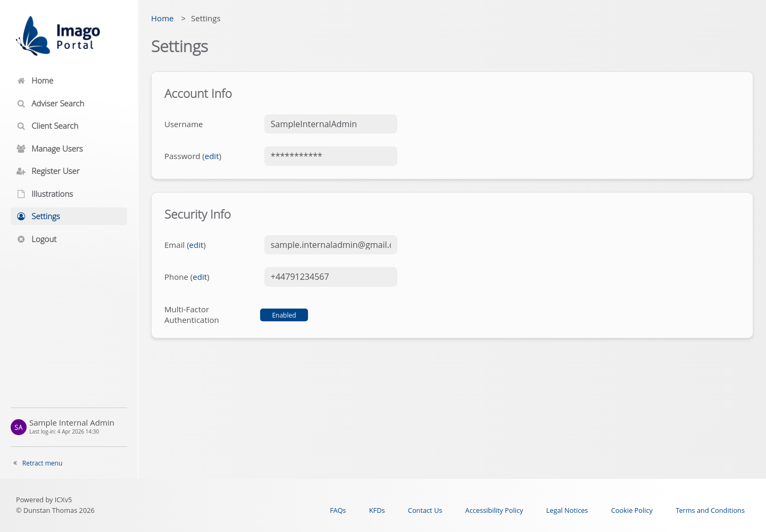Screen dimensions: 766x532
Task: Click the masked Password field
Action: 331,156
